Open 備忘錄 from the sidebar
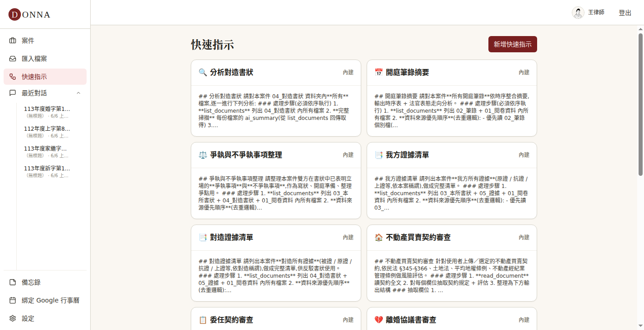644x330 pixels. [45, 282]
